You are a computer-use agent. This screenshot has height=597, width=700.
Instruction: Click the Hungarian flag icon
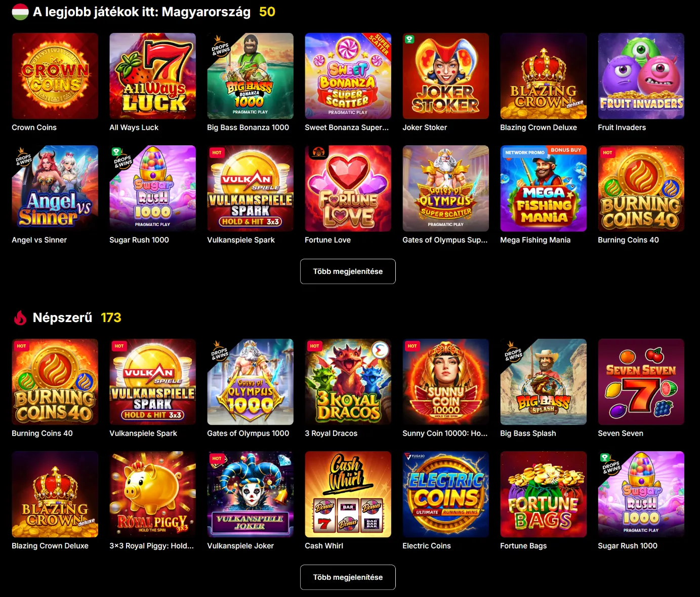pos(20,12)
